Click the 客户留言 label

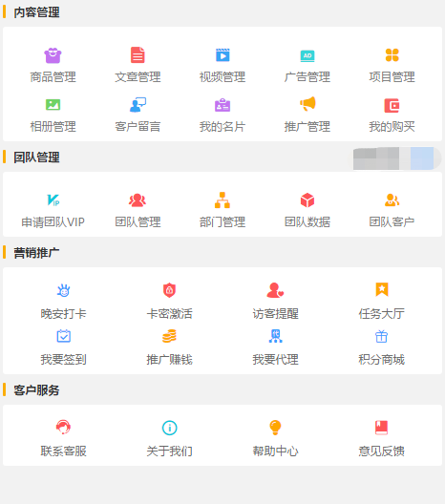[x=138, y=127]
